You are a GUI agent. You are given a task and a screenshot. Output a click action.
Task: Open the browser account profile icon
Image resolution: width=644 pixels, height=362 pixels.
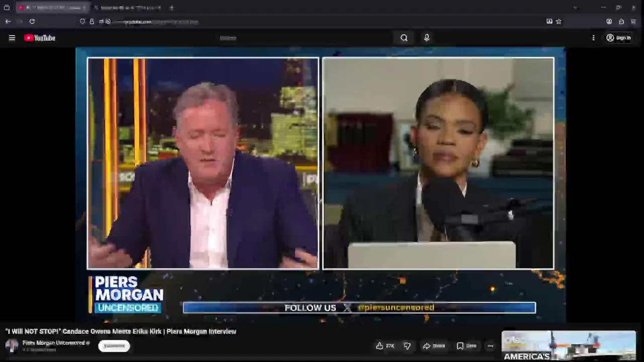(609, 22)
